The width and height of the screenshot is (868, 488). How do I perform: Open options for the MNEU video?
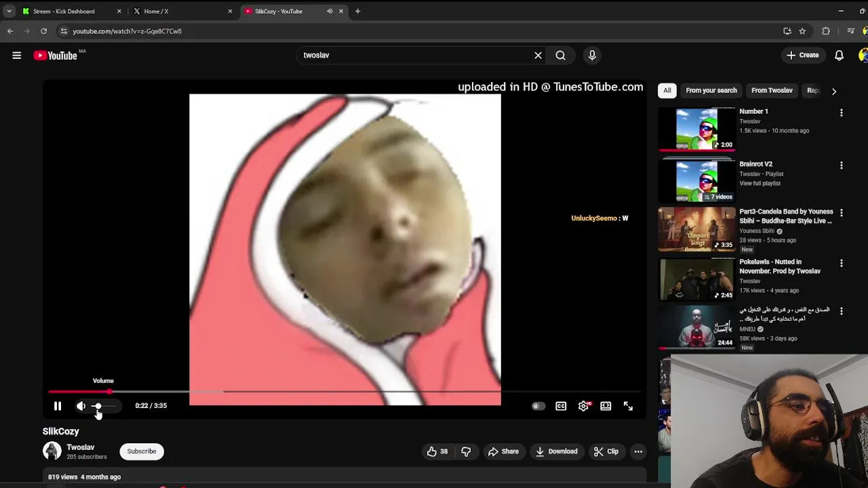pyautogui.click(x=842, y=311)
